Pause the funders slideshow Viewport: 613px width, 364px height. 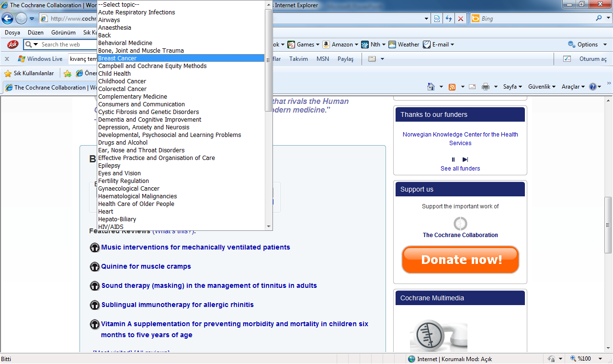453,159
